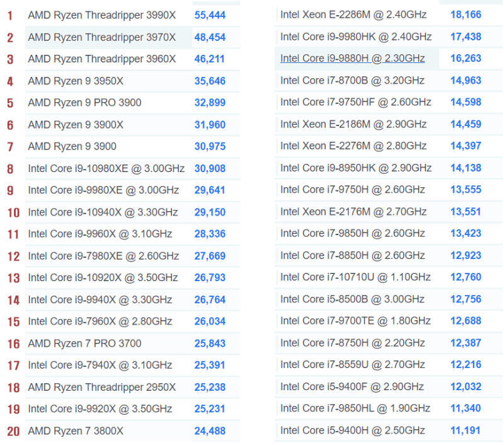Screen dimensions: 504x445
Task: Select the 46,211 benchmark score
Action: coord(209,59)
